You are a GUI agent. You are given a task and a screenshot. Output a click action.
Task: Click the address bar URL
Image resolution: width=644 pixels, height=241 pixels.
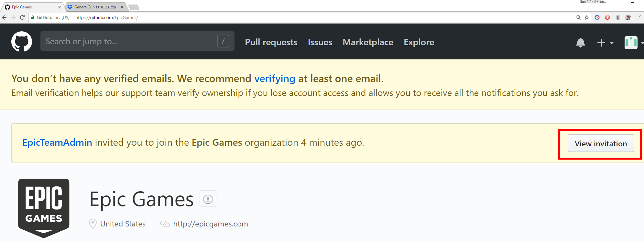(107, 17)
